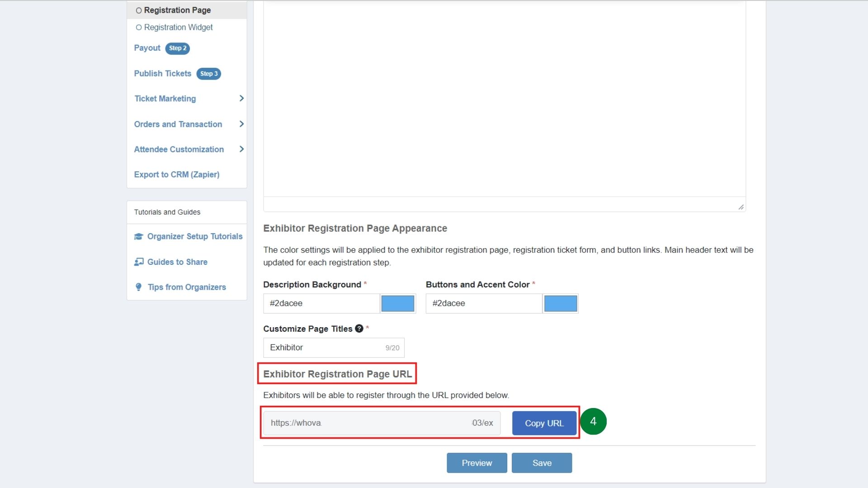The height and width of the screenshot is (488, 868).
Task: Preview the exhibitor registration page
Action: coord(476,463)
